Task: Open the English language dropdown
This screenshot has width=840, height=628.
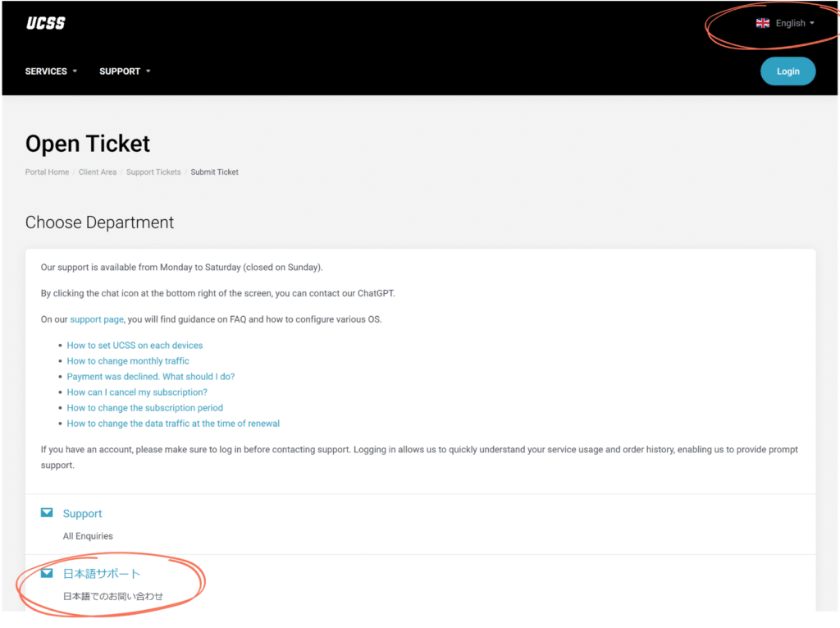Action: coord(785,23)
